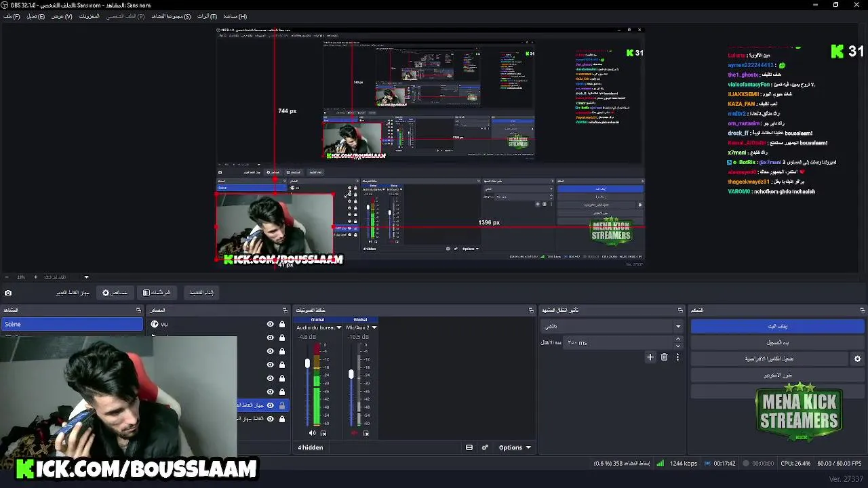Select webcam source in preview canvas
This screenshot has height=488, width=868.
(275, 226)
